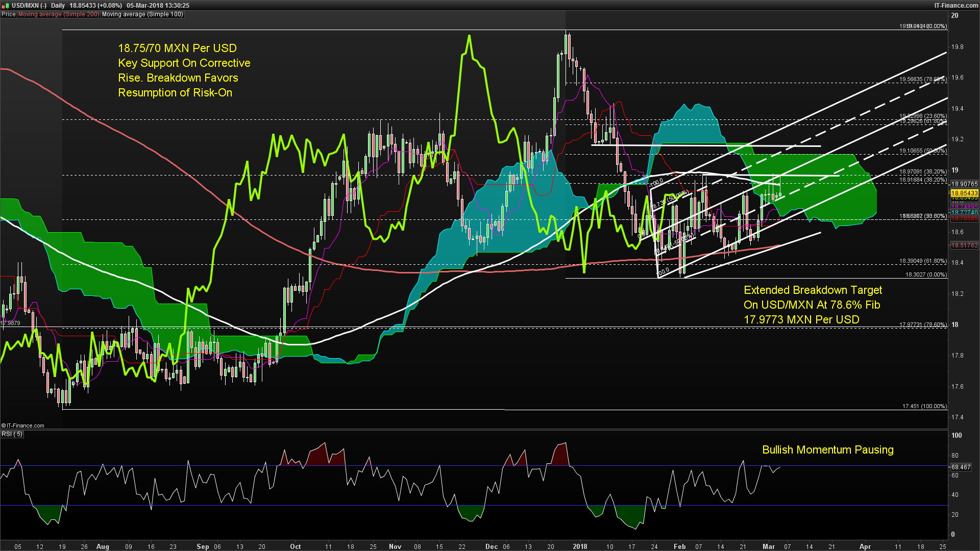Open the RSI (5) indicator label
The image size is (980, 551).
[x=12, y=434]
